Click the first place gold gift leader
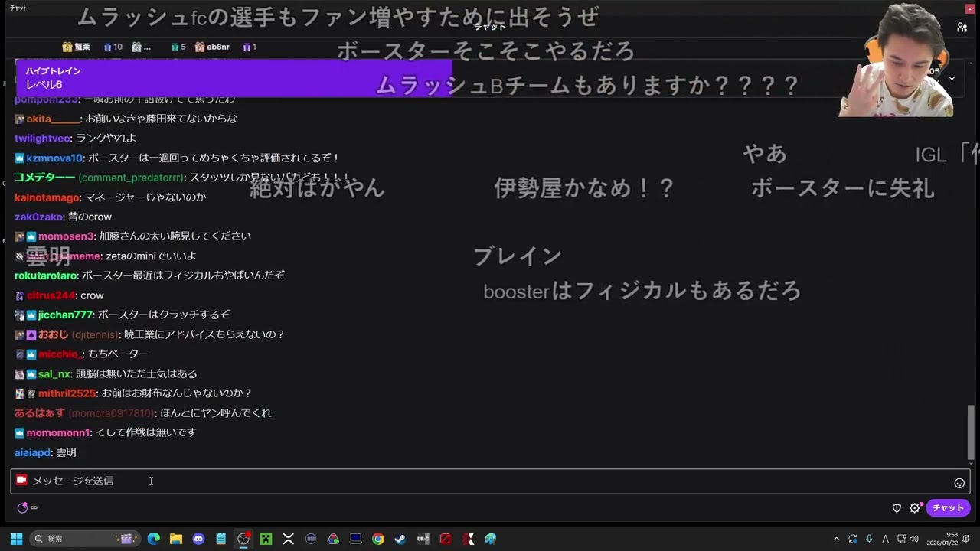The image size is (980, 551). pyautogui.click(x=77, y=47)
